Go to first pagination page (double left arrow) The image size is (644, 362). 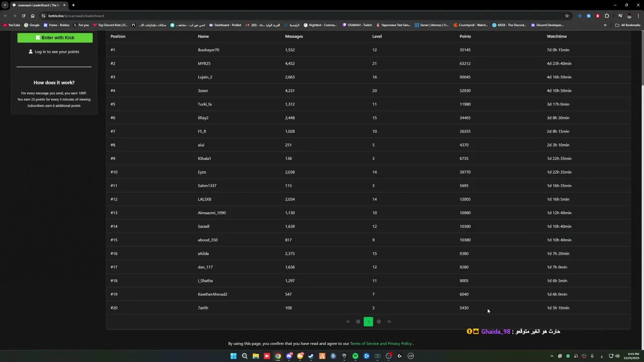pyautogui.click(x=348, y=322)
